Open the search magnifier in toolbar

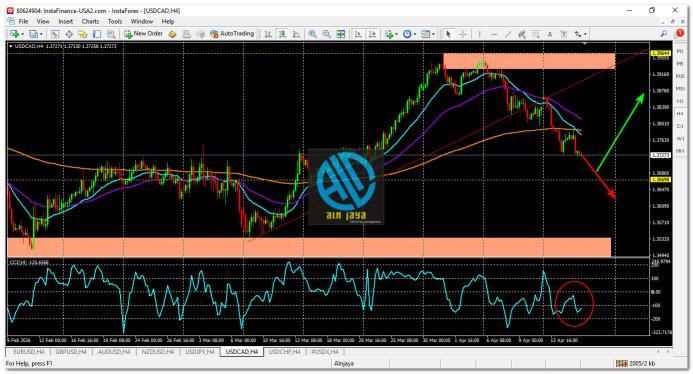(x=664, y=34)
